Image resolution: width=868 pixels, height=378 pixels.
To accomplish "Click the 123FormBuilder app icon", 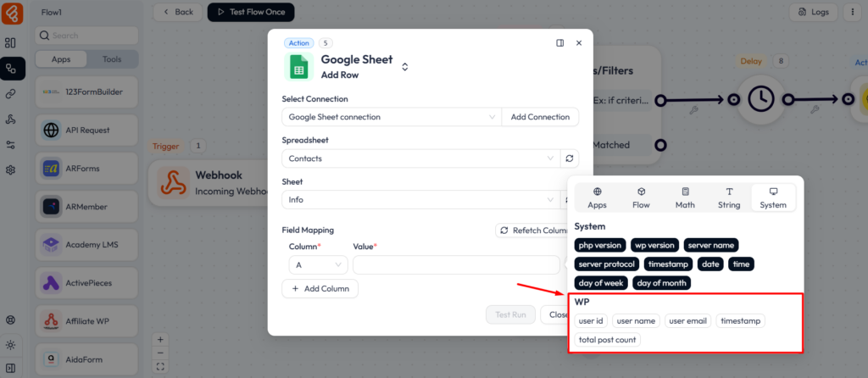I will 51,92.
